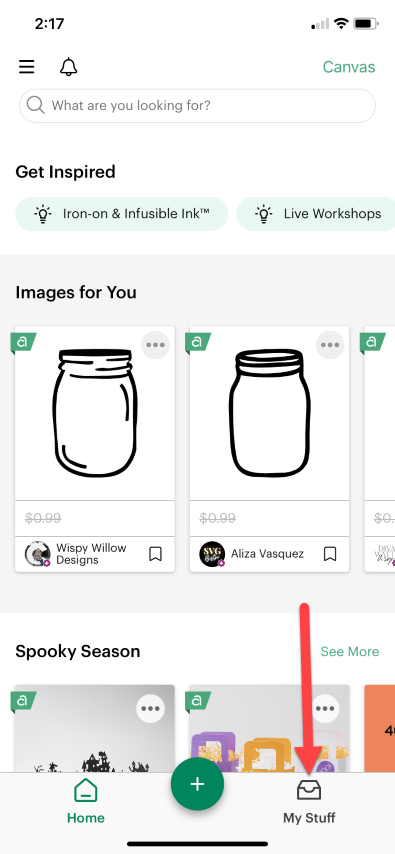
Task: Select Live Workshops chip
Action: pos(316,214)
